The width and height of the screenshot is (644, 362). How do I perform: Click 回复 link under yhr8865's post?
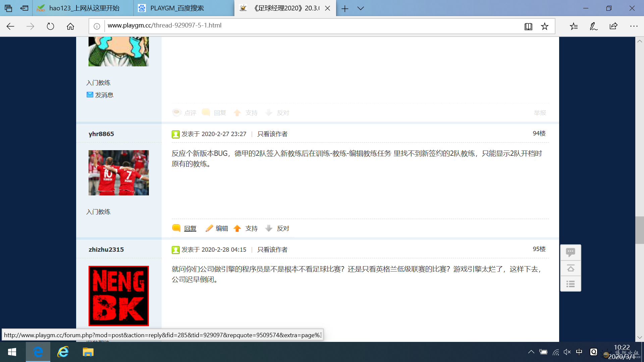pos(190,229)
